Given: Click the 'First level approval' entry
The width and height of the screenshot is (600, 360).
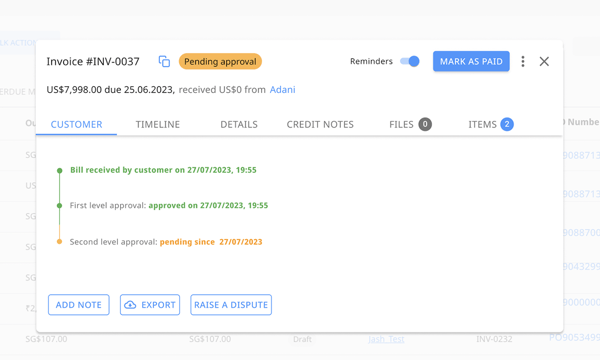Looking at the screenshot, I should point(169,205).
